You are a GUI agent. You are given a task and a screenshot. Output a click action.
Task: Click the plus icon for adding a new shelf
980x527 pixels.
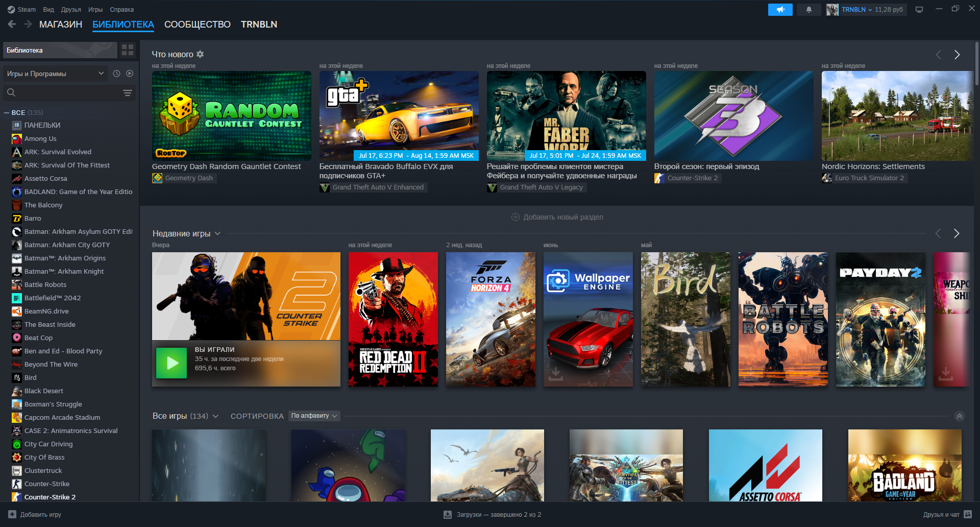(x=516, y=217)
